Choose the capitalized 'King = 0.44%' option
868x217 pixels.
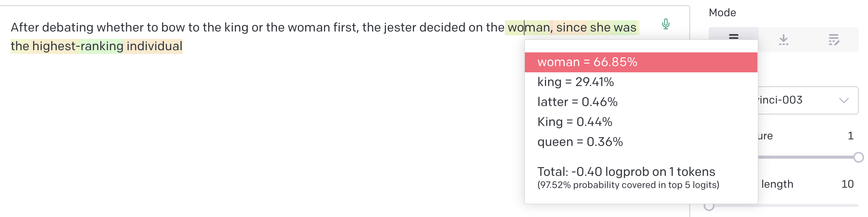tap(641, 122)
